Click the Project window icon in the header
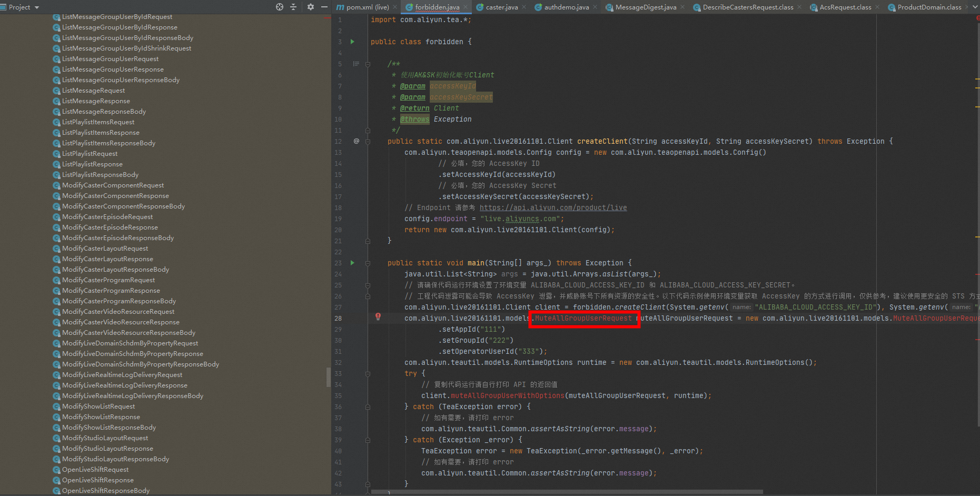Screen dimensions: 980x496 click(3, 7)
